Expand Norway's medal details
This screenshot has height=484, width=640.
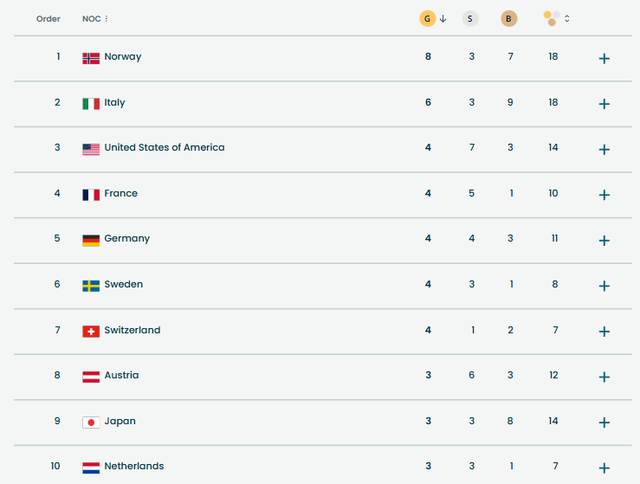pos(604,58)
